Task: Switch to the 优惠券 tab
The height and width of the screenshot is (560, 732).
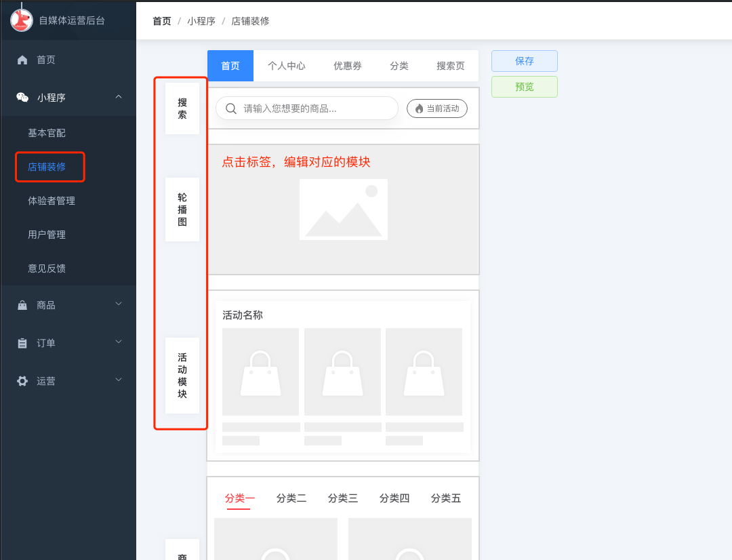Action: click(x=347, y=66)
